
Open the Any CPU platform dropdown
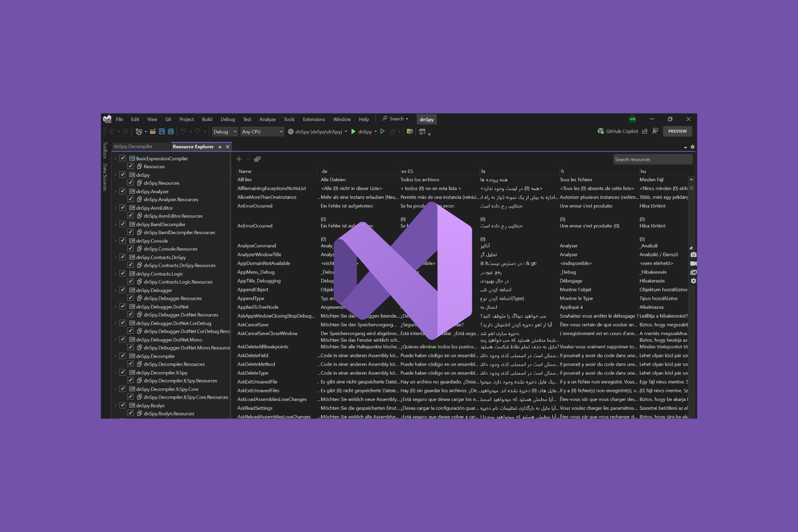tap(262, 132)
